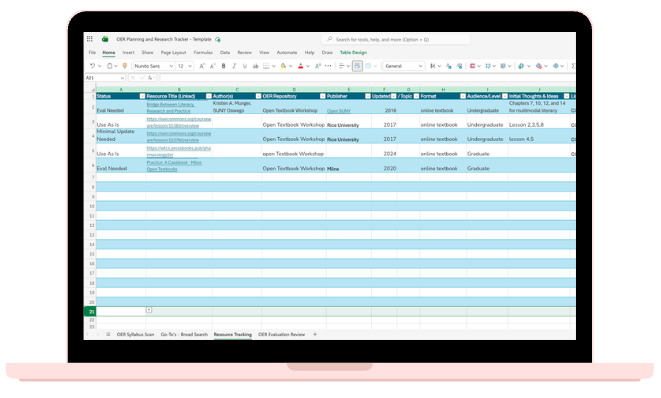Apply red font color
The width and height of the screenshot is (661, 398).
pyautogui.click(x=301, y=66)
